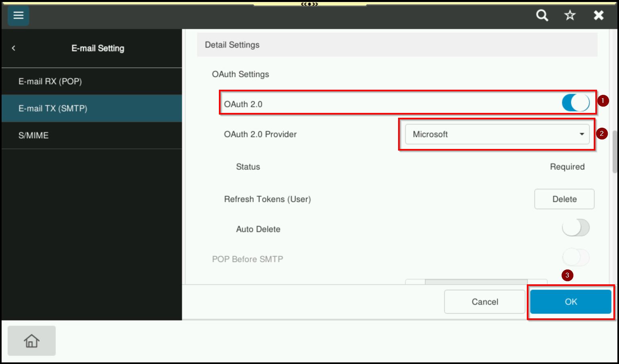Cancel the detail settings changes

tap(484, 302)
